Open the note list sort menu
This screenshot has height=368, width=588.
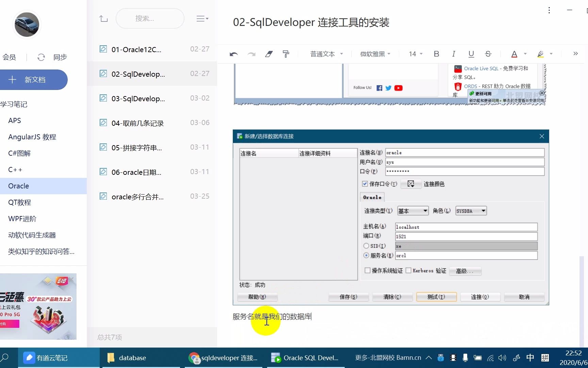pyautogui.click(x=202, y=19)
